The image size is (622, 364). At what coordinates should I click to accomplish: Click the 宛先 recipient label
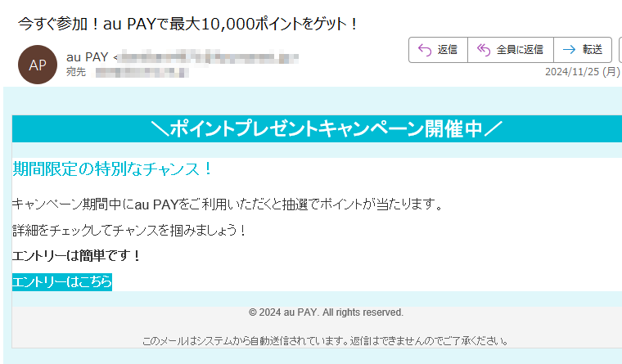76,72
